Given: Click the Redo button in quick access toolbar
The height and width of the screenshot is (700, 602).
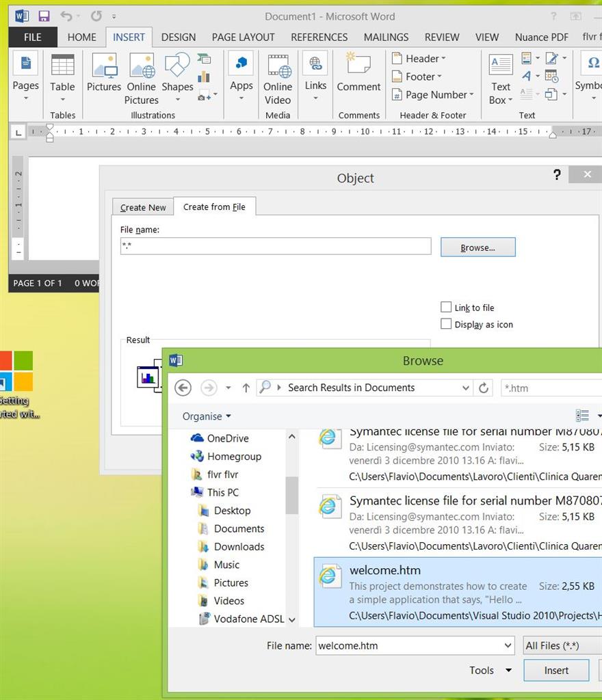Looking at the screenshot, I should (x=96, y=16).
